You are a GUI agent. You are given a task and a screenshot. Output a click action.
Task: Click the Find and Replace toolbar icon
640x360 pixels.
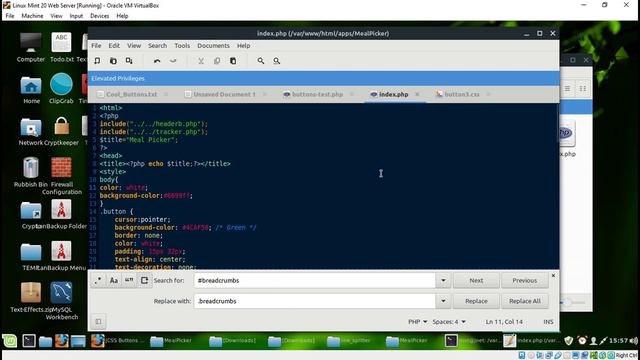(276, 61)
